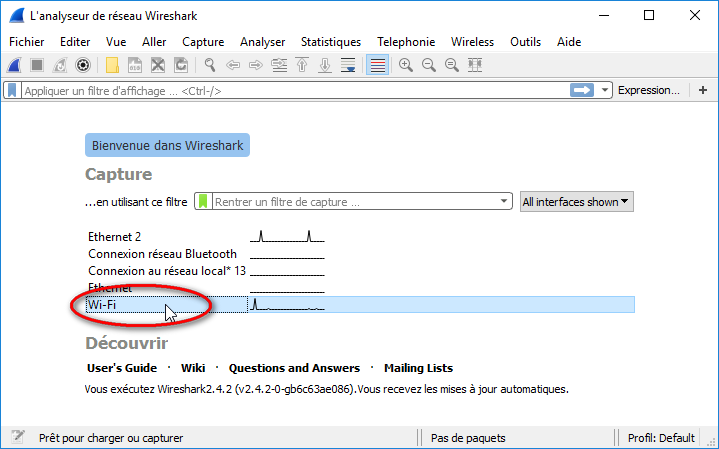Click the save capture file icon

(135, 65)
